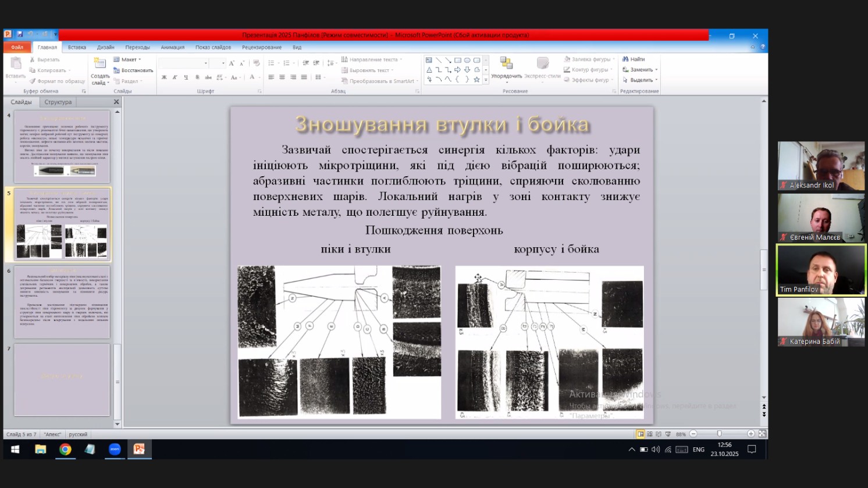Click the zoom slider in status bar
Viewport: 868px width, 488px height.
(x=720, y=434)
